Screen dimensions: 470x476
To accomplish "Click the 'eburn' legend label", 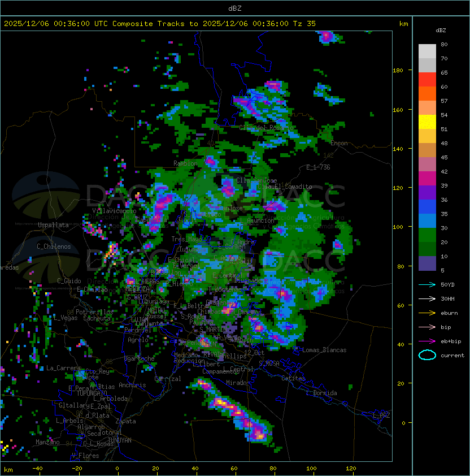I will (x=449, y=313).
